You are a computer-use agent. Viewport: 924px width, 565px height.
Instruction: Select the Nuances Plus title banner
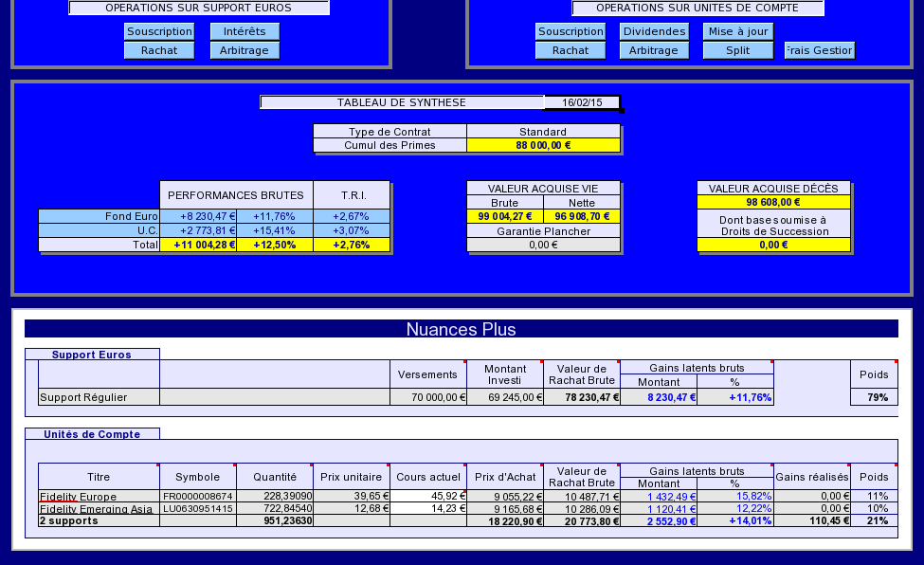(461, 329)
